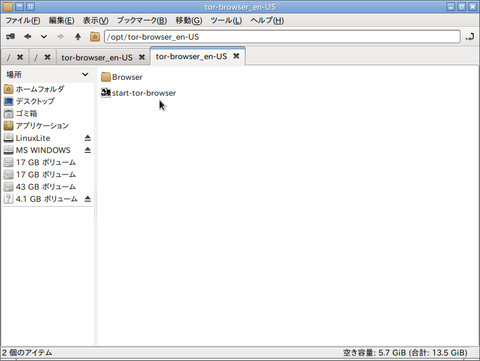This screenshot has width=480, height=361.
Task: Click the /opt/tor-browser_en-US path field
Action: (282, 37)
